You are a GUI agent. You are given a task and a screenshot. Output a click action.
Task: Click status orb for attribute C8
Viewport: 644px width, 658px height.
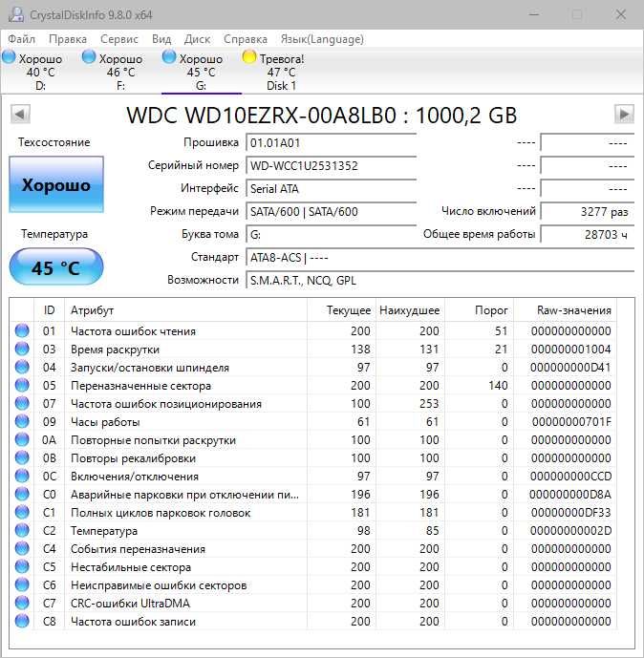pyautogui.click(x=22, y=621)
